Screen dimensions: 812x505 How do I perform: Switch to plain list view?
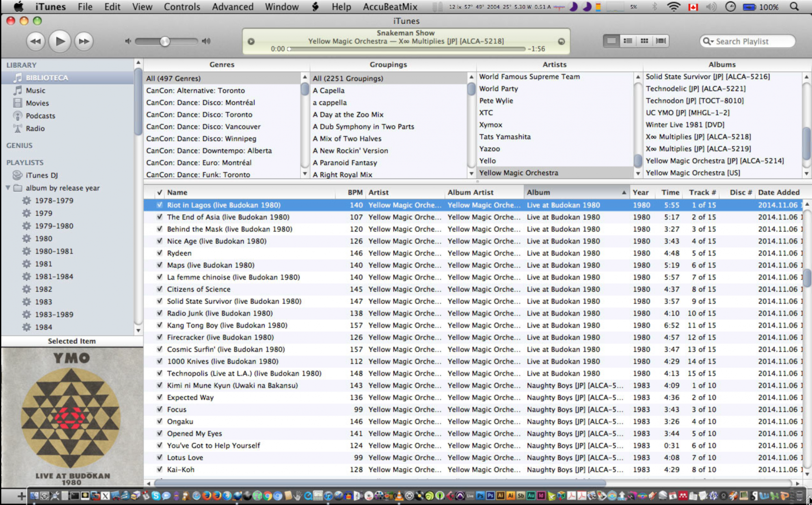pos(611,41)
